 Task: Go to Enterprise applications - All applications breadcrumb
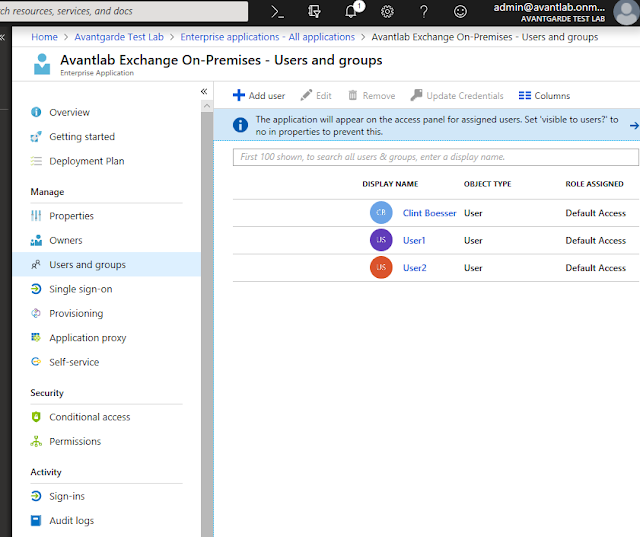[x=268, y=37]
